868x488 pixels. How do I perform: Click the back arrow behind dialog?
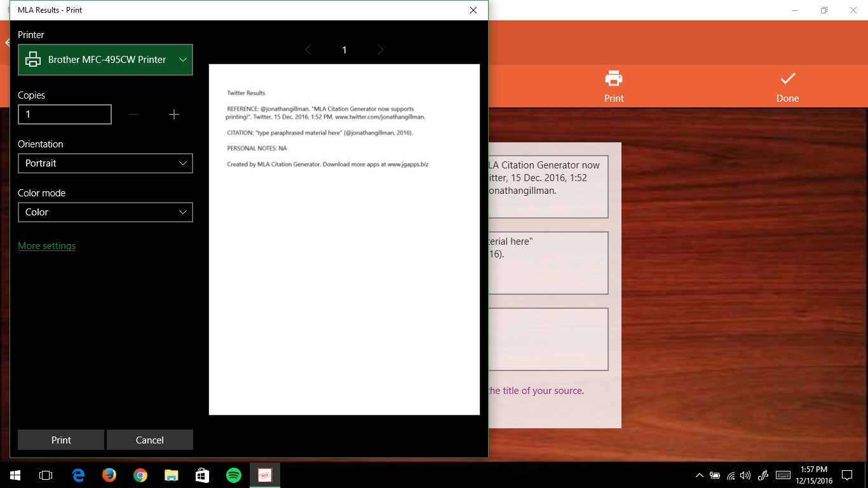tap(6, 43)
